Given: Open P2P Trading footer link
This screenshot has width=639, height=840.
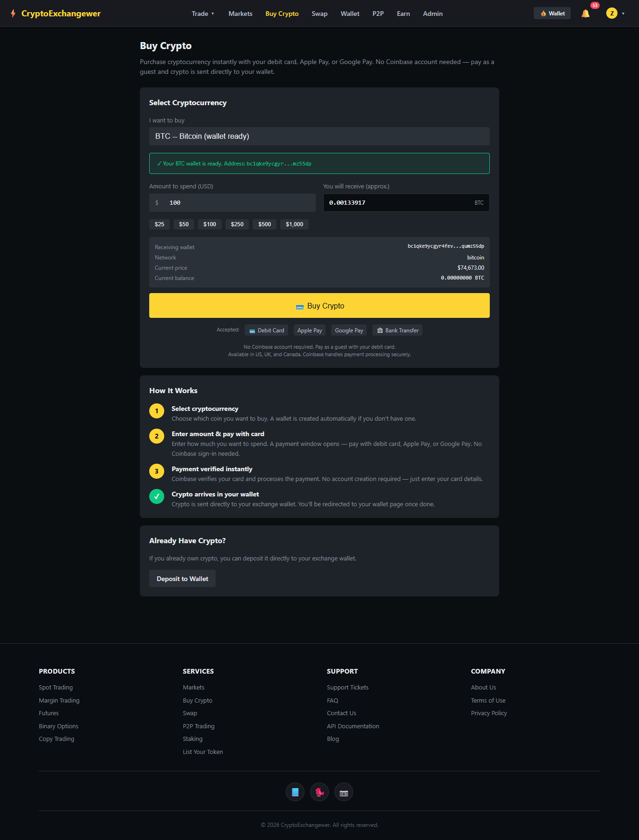Looking at the screenshot, I should [199, 726].
